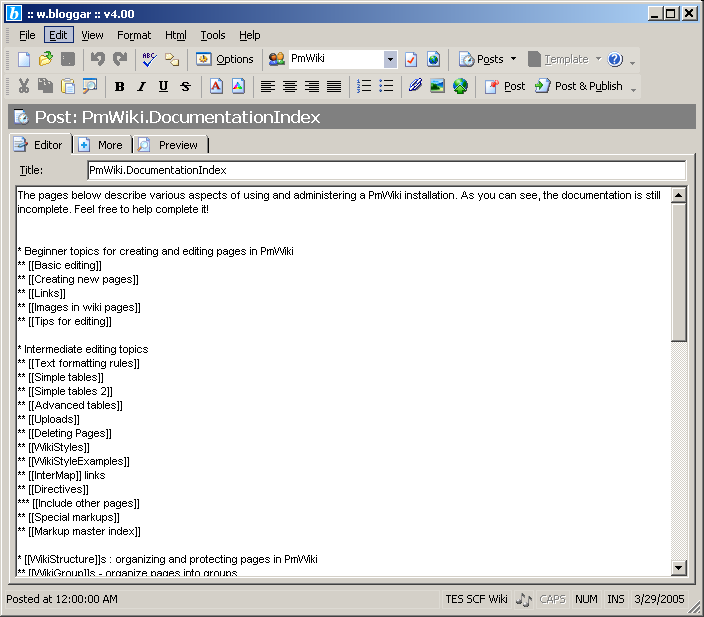Open the Edit menu

58,35
